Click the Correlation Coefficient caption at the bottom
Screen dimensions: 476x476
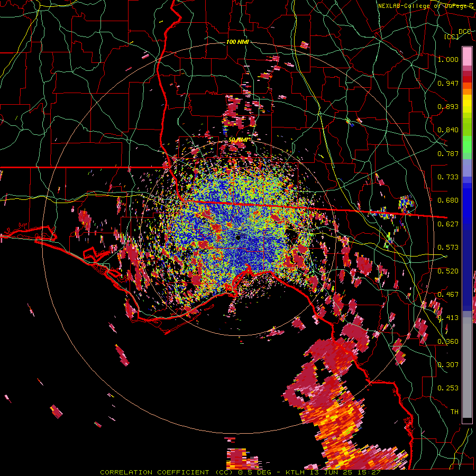(x=240, y=472)
